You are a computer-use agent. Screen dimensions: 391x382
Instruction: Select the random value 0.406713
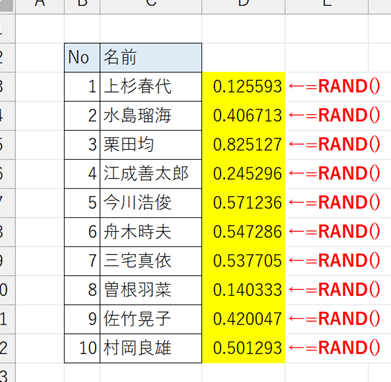click(x=243, y=116)
